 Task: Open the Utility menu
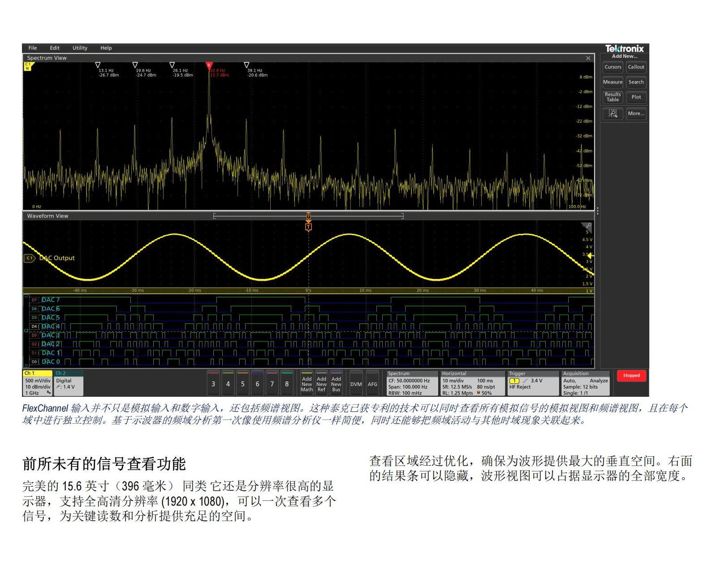(x=80, y=48)
